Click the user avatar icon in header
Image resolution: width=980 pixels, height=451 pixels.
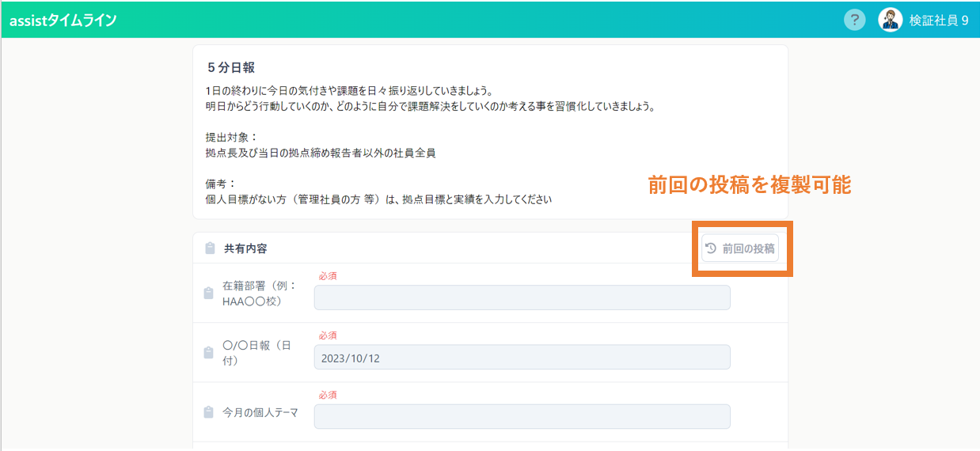click(x=891, y=20)
